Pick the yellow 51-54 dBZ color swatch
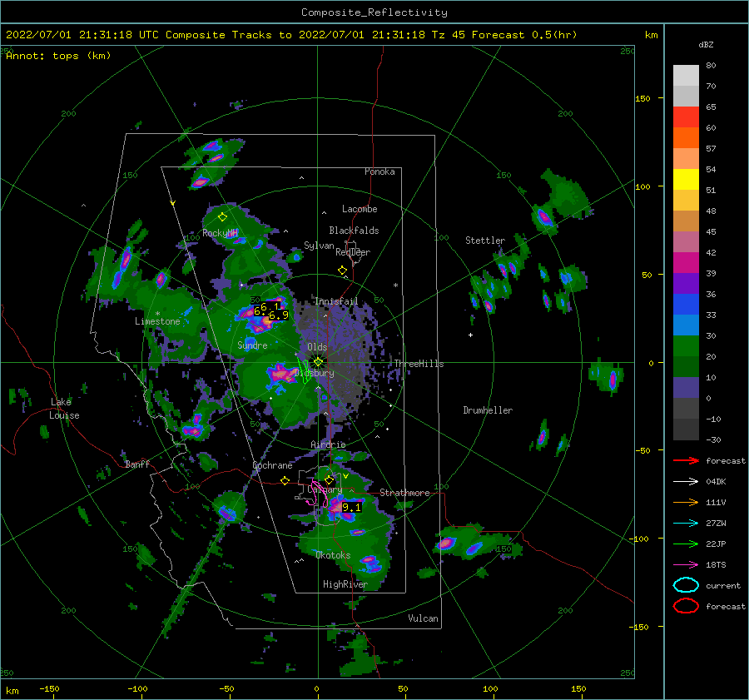This screenshot has height=700, width=749. coord(686,180)
